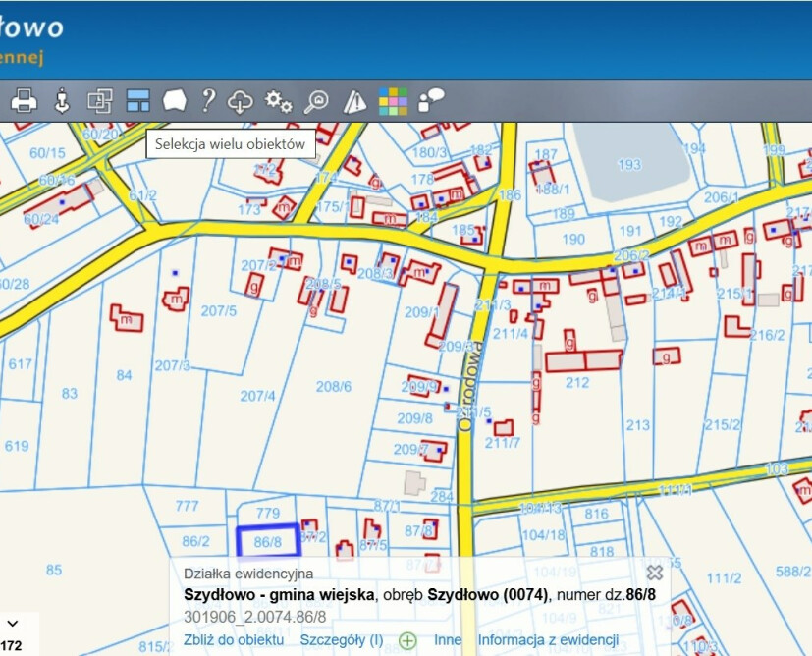Click the printer icon in toolbar
The width and height of the screenshot is (812, 656).
point(24,100)
